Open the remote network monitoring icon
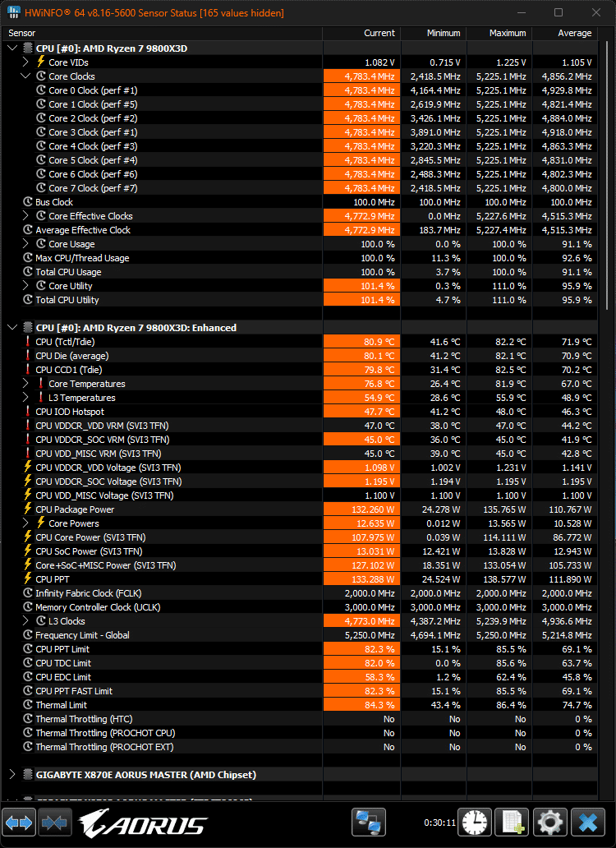616x848 pixels. pos(369,823)
